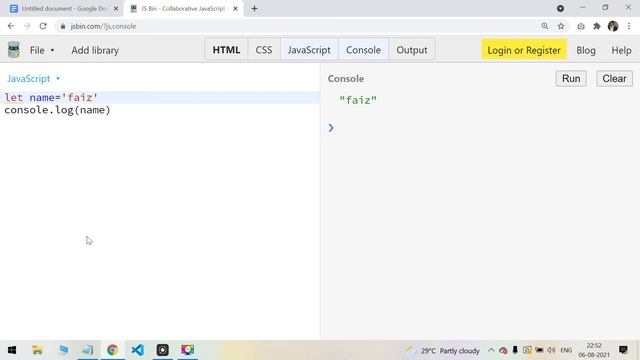This screenshot has width=640, height=360.
Task: Click the code line let name='faiz'
Action: (x=51, y=97)
